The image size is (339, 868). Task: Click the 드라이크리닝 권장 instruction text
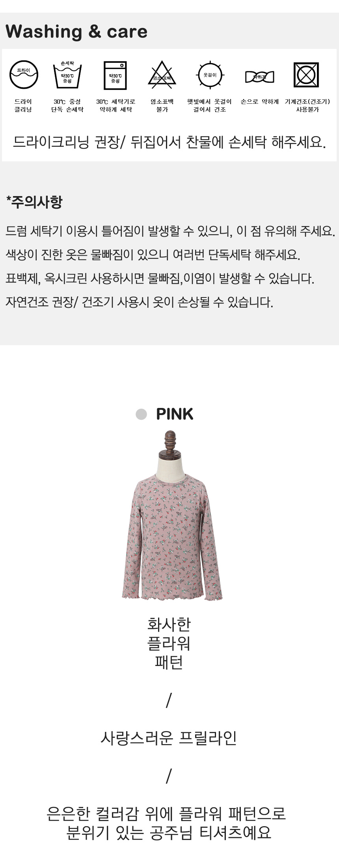point(169,142)
